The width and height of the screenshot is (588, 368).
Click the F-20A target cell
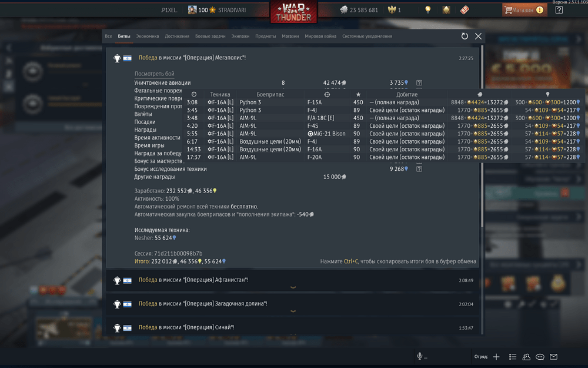tap(314, 157)
